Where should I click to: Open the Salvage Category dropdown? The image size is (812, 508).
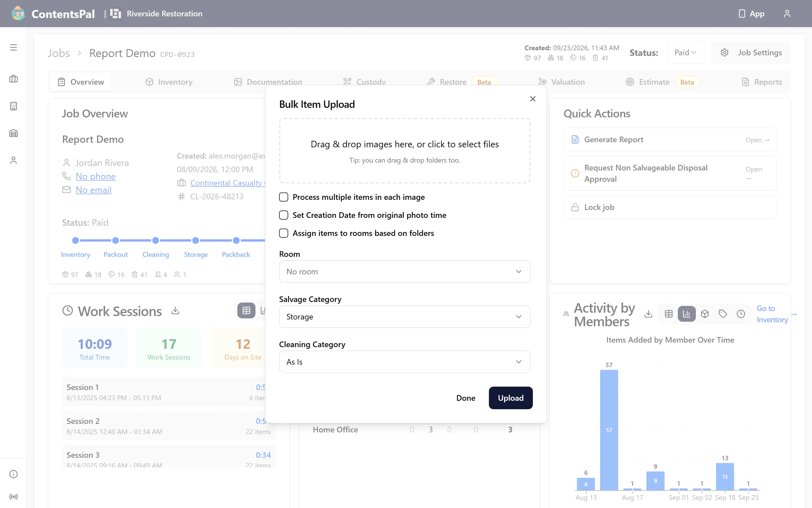click(x=405, y=316)
